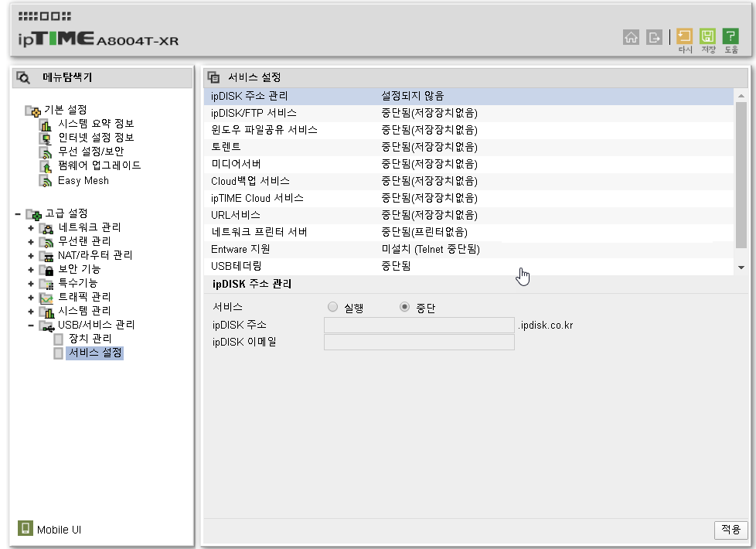Click the service list scrollbar thumb
Viewport: 756px width, 549px height.
coord(741,176)
